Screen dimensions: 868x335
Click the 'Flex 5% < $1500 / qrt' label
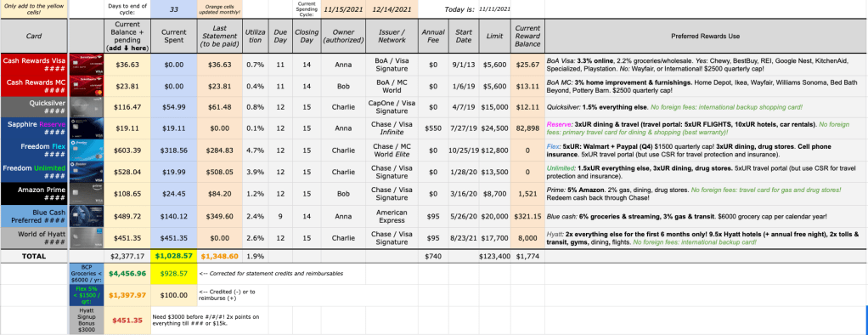coord(86,294)
